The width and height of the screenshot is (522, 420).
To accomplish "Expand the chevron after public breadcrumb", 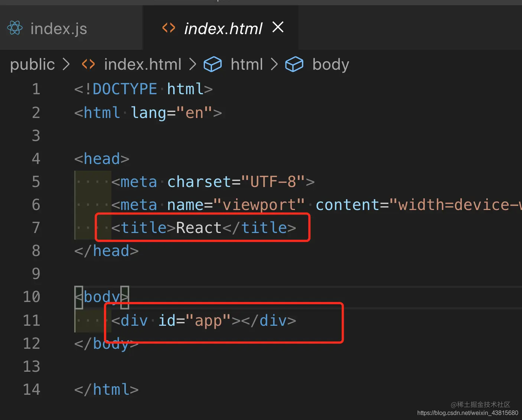I will pos(66,64).
